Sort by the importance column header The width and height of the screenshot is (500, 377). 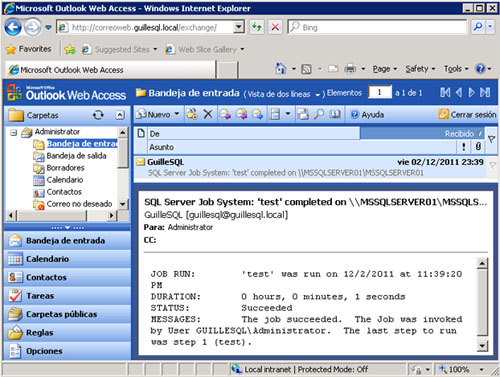(x=463, y=147)
